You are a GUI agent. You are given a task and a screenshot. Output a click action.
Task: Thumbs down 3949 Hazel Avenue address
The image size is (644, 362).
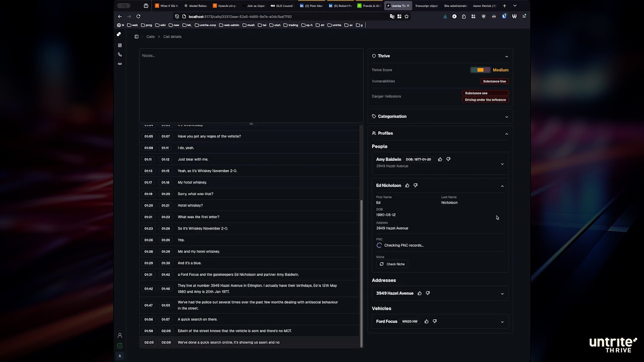tap(428, 293)
